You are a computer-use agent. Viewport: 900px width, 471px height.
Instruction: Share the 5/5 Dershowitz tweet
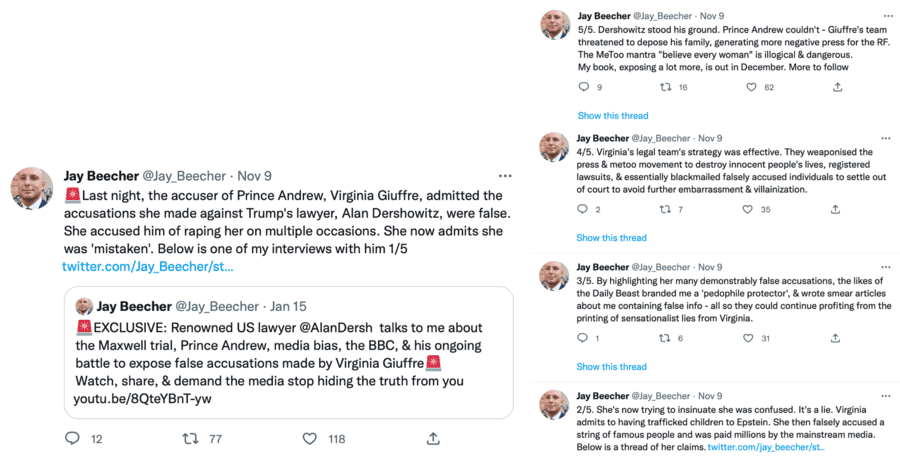click(837, 87)
